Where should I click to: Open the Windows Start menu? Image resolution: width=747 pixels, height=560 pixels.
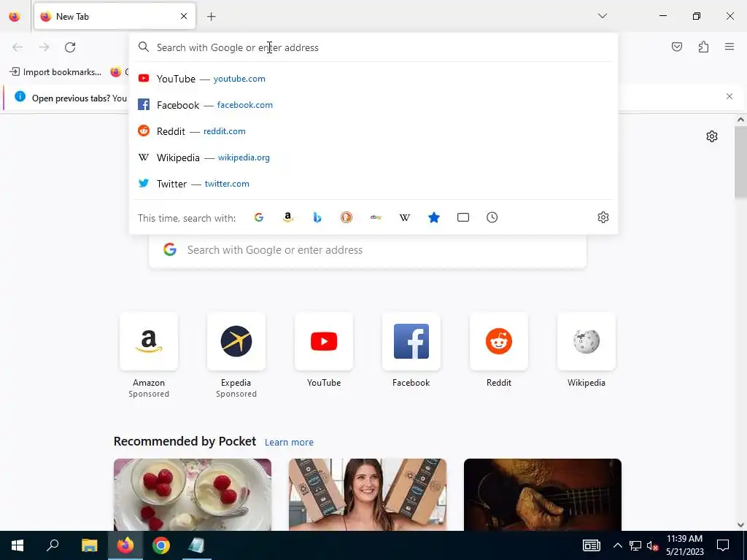click(x=18, y=545)
